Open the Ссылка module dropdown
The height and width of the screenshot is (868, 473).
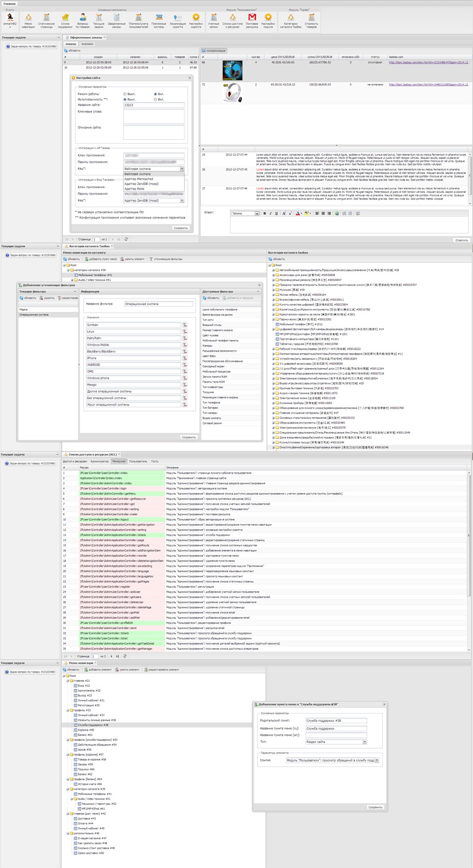pos(377,761)
